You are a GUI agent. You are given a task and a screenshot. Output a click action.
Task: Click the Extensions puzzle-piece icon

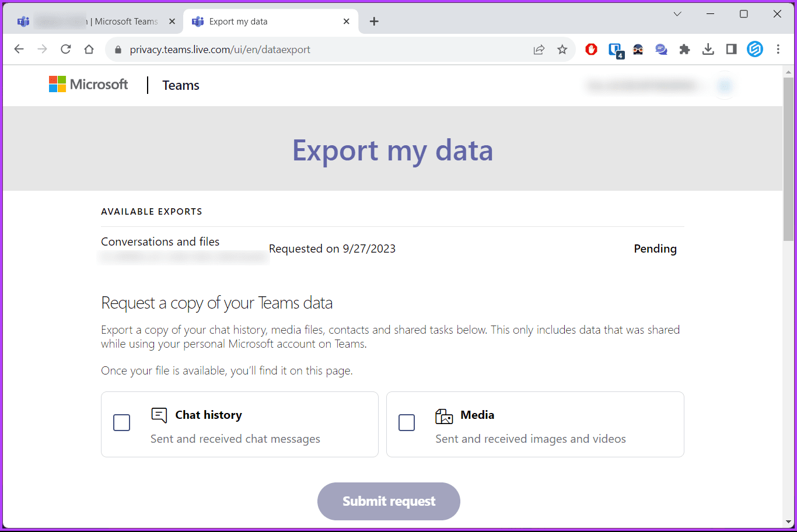point(684,49)
